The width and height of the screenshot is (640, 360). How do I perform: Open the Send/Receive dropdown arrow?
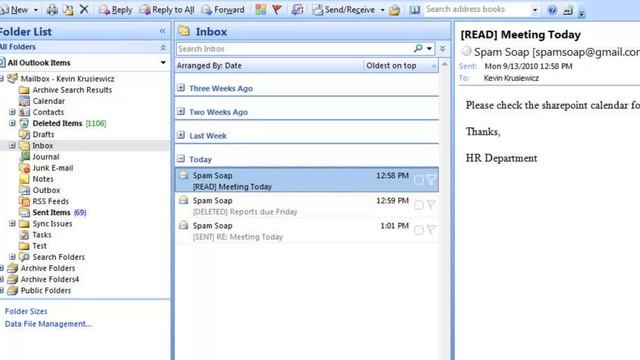click(382, 10)
